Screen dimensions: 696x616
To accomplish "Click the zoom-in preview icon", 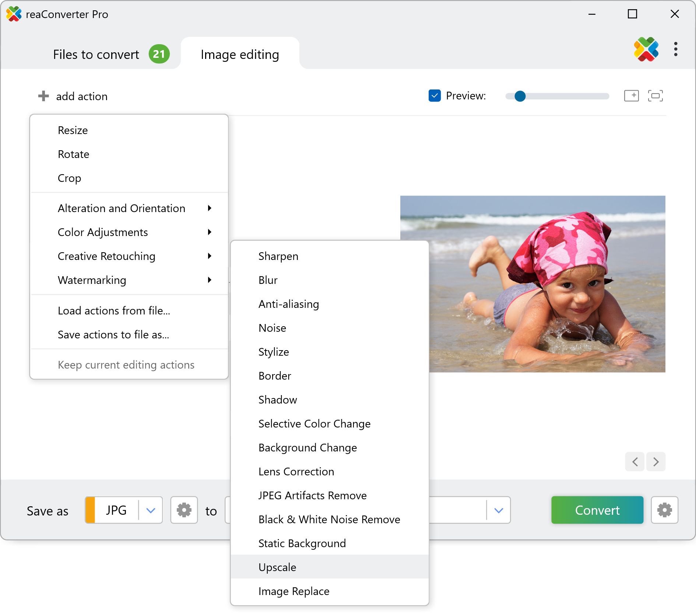I will [x=631, y=96].
